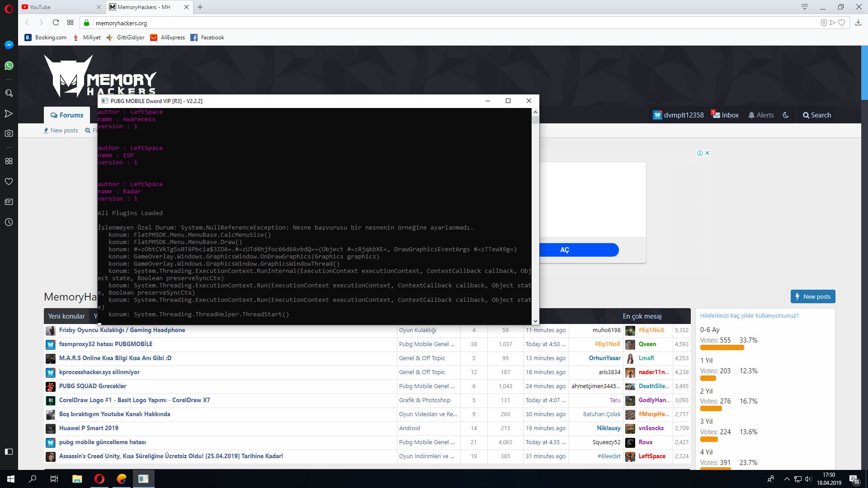Open the New posts sub-navigation link
The width and height of the screenshot is (868, 488).
pos(61,131)
